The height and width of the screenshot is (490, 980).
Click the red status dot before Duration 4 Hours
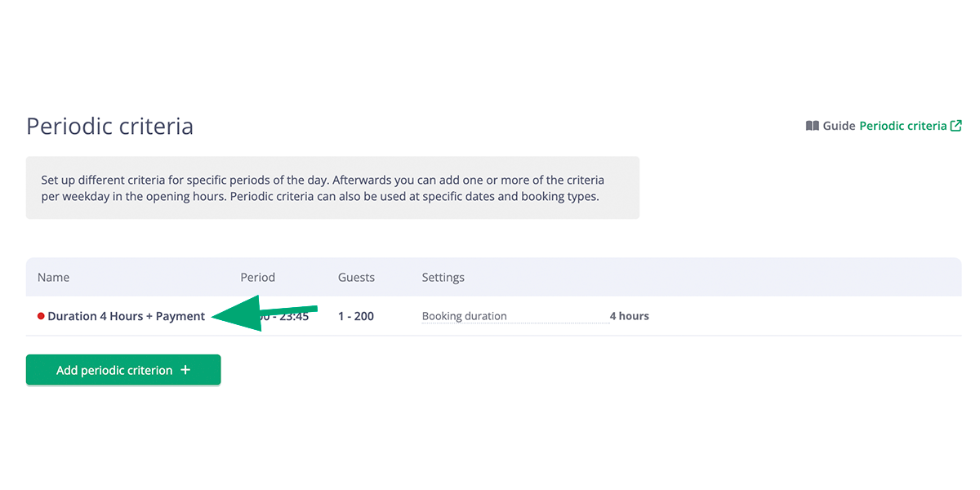[x=41, y=316]
